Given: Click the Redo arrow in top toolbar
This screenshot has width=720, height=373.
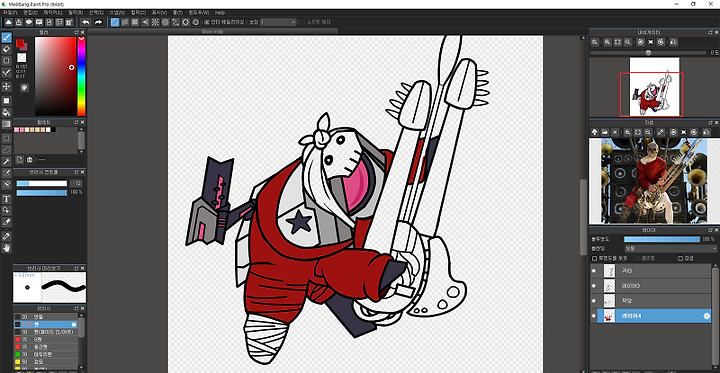Looking at the screenshot, I should (98, 22).
